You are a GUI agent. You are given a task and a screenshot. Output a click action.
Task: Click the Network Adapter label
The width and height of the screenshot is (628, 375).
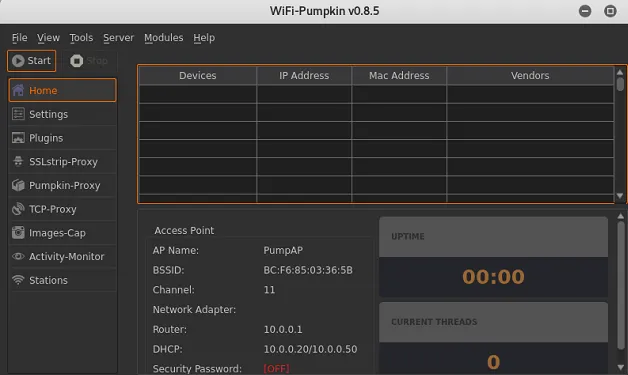[194, 310]
